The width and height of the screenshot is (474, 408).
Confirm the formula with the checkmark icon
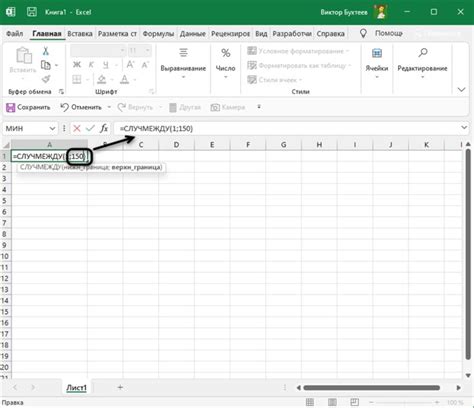pos(90,128)
